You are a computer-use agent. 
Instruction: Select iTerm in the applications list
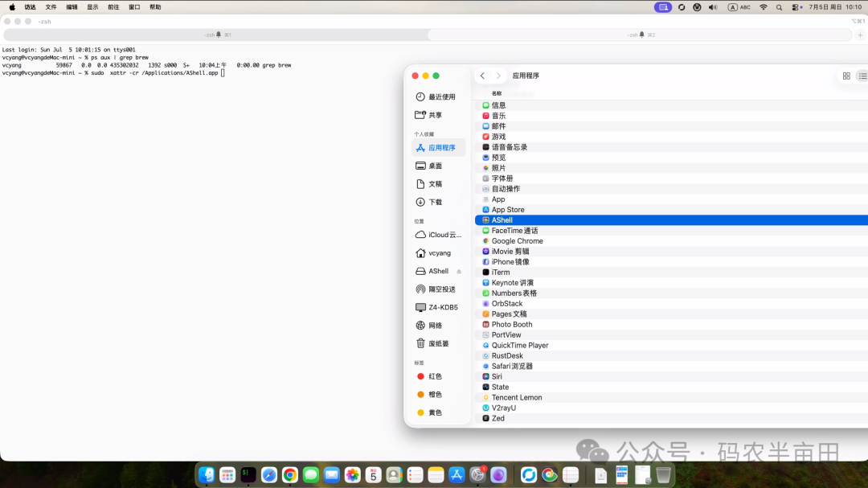[671, 273]
